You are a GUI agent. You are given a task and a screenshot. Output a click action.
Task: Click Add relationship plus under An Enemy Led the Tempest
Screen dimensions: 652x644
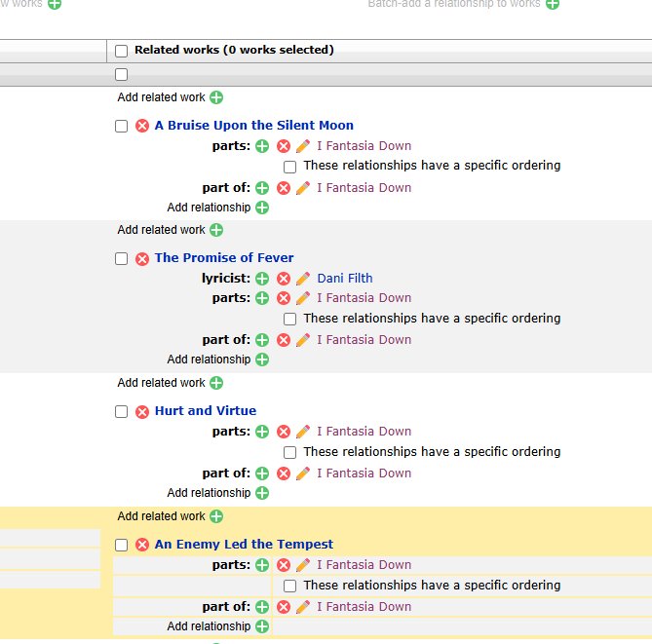point(262,626)
